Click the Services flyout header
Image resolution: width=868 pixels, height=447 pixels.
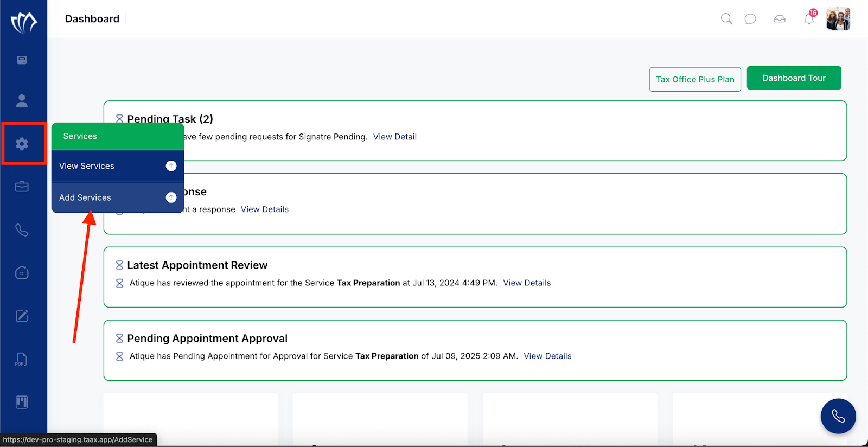[x=118, y=136]
